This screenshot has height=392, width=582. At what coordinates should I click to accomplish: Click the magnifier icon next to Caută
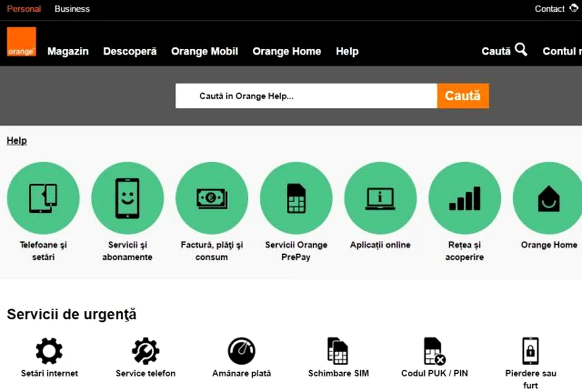[x=521, y=49]
